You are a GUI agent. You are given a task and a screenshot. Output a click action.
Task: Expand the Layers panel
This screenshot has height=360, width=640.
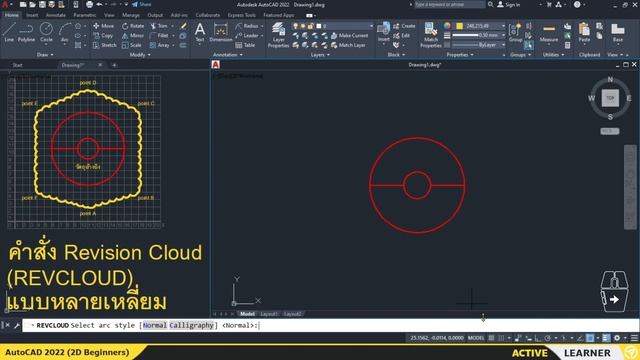point(320,55)
